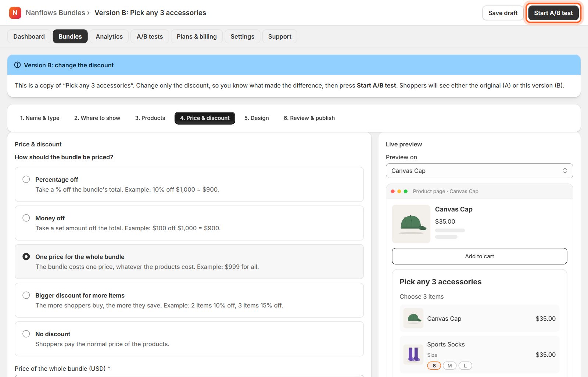Open the Dashboard tab

pyautogui.click(x=29, y=36)
